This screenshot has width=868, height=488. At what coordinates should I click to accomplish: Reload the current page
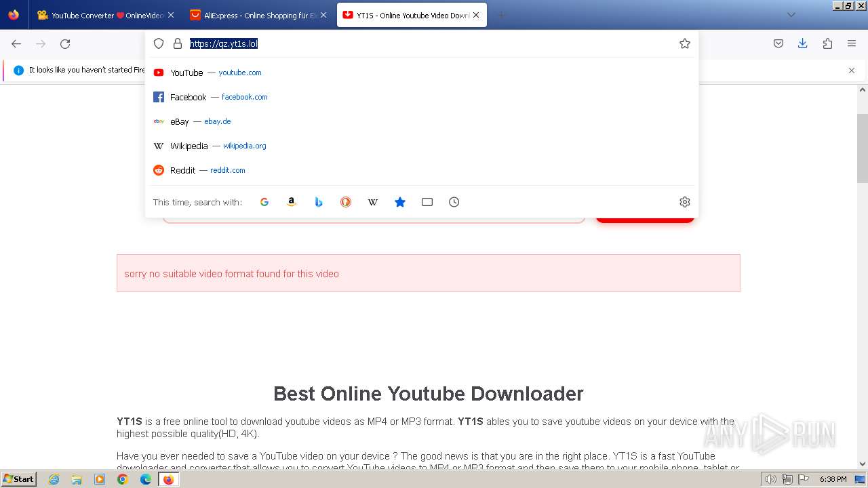coord(65,43)
